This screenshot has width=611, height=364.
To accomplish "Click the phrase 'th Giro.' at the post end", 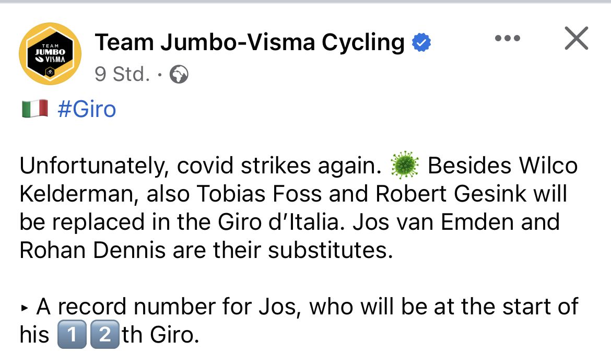I will 161,335.
